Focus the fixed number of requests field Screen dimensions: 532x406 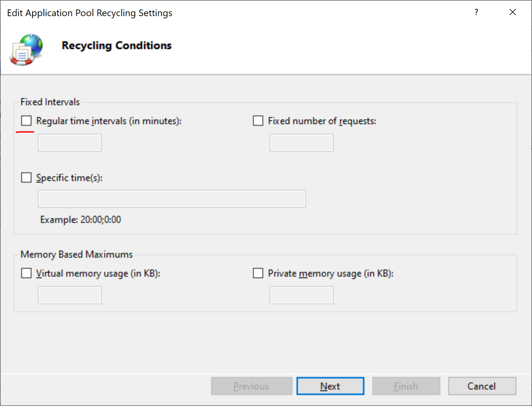click(301, 143)
